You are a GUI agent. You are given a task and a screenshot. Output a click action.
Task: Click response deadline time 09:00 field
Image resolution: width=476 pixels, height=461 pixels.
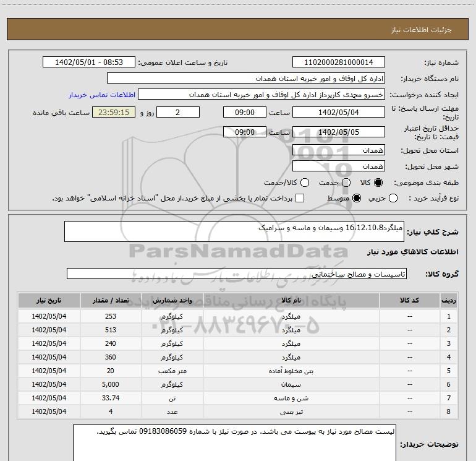point(245,112)
